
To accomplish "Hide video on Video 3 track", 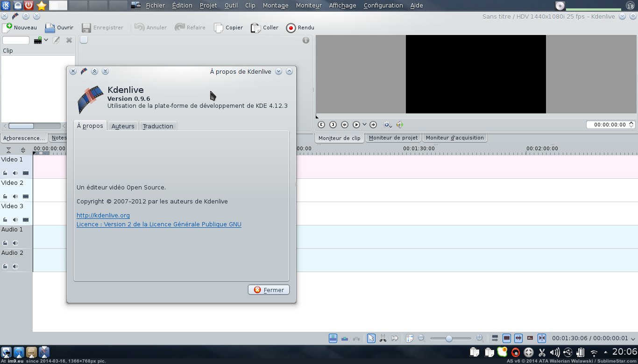I will pyautogui.click(x=26, y=220).
